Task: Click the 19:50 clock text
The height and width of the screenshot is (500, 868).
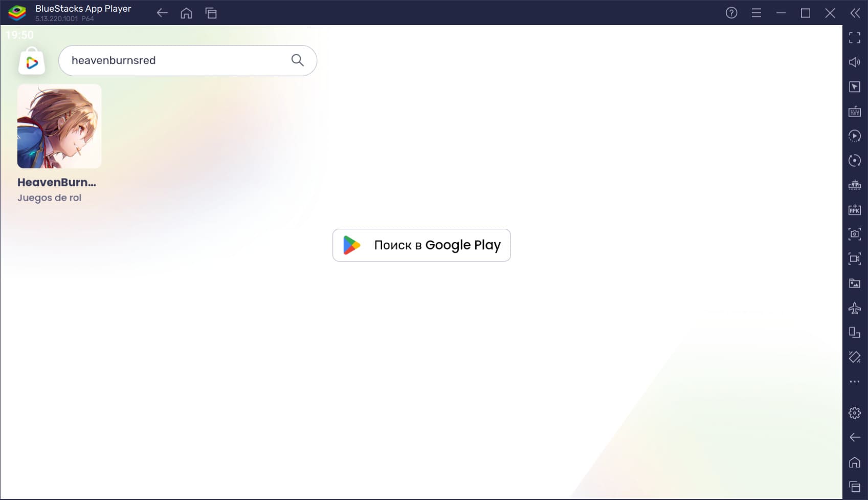Action: tap(19, 35)
